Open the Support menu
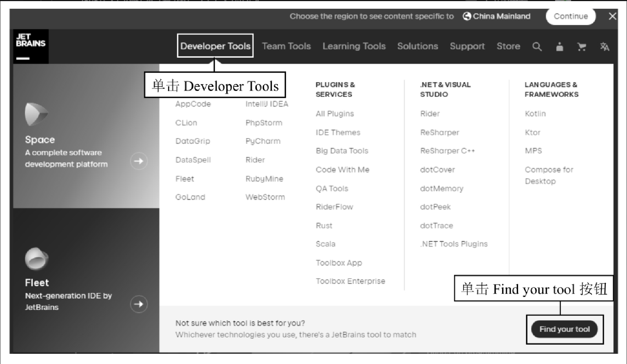Image resolution: width=627 pixels, height=364 pixels. (x=467, y=46)
